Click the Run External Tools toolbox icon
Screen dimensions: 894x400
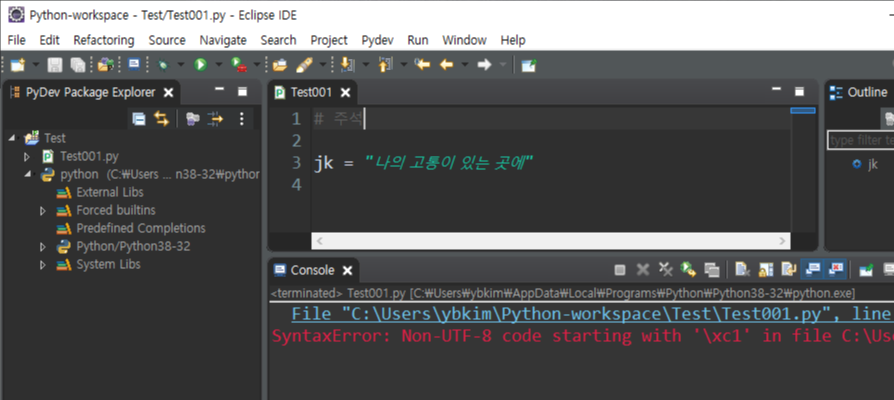tap(238, 65)
